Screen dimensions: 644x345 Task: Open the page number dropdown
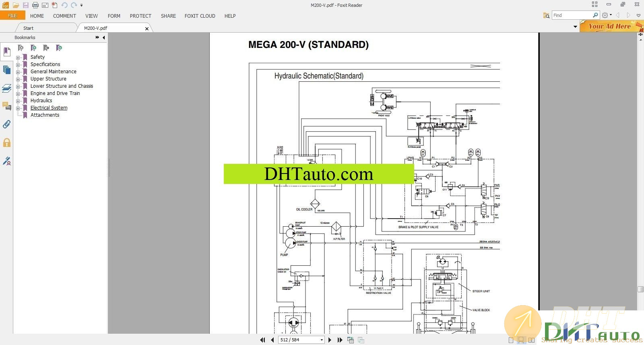coord(322,340)
